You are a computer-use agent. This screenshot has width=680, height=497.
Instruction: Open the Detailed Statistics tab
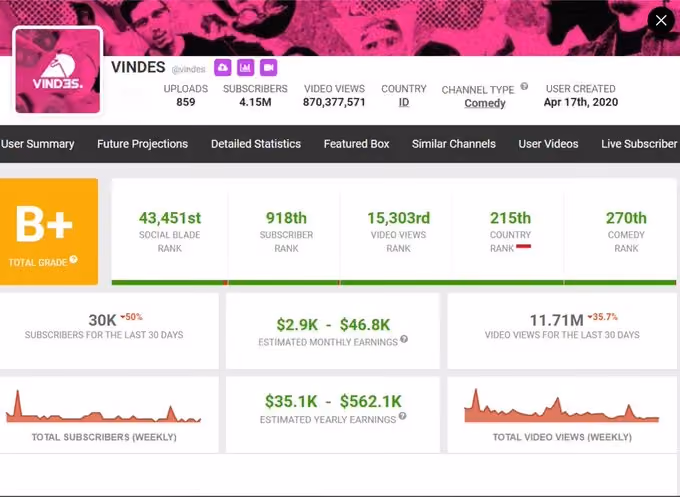point(256,144)
